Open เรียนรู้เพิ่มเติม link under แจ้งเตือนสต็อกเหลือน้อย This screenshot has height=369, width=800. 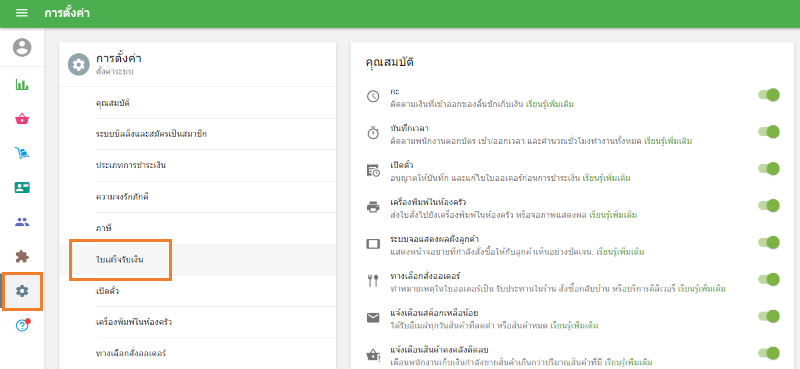tap(574, 326)
